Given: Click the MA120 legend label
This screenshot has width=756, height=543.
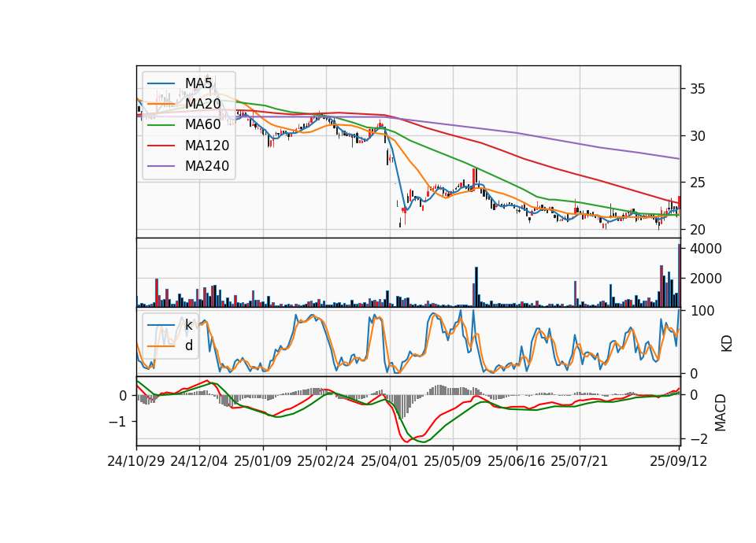Looking at the screenshot, I should tap(207, 146).
